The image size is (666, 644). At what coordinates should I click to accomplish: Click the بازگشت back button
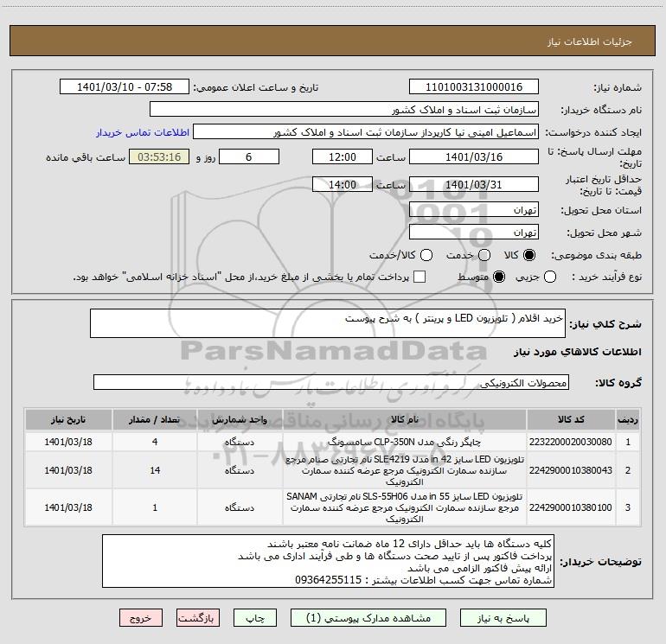click(x=198, y=618)
